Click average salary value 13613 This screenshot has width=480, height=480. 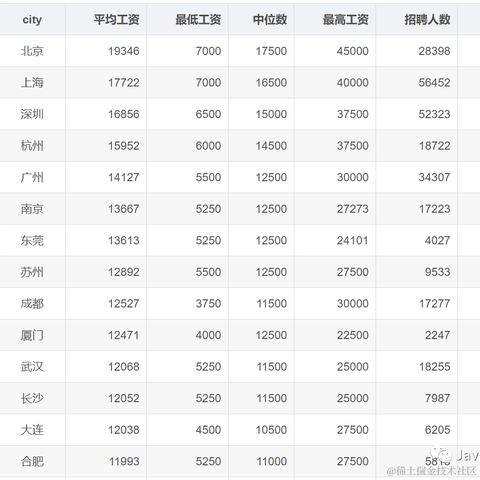point(124,240)
